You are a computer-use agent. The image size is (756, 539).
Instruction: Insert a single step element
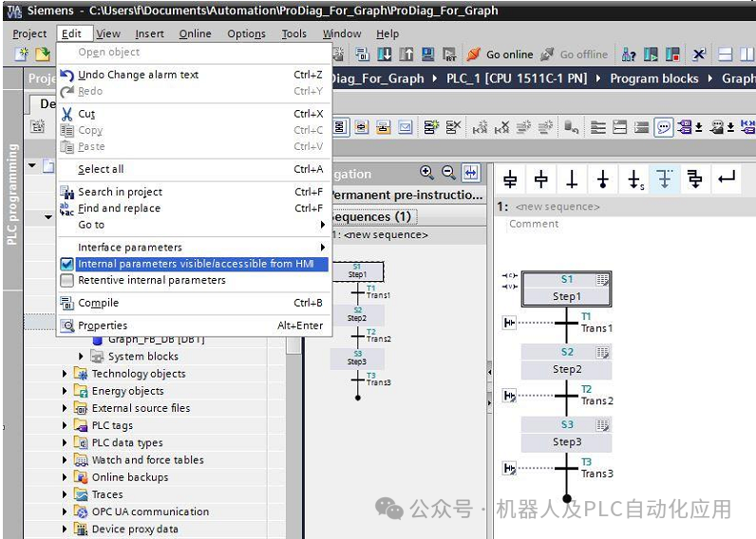(541, 179)
